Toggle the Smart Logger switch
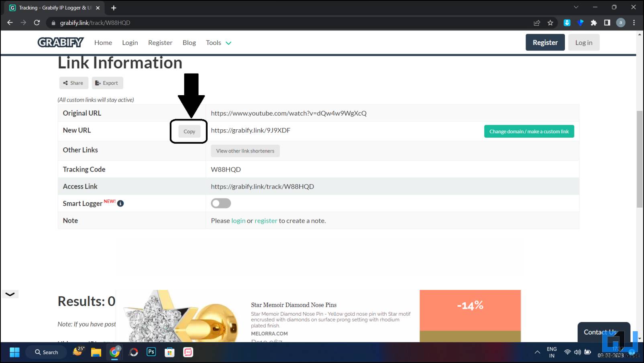This screenshot has width=644, height=363. [221, 203]
